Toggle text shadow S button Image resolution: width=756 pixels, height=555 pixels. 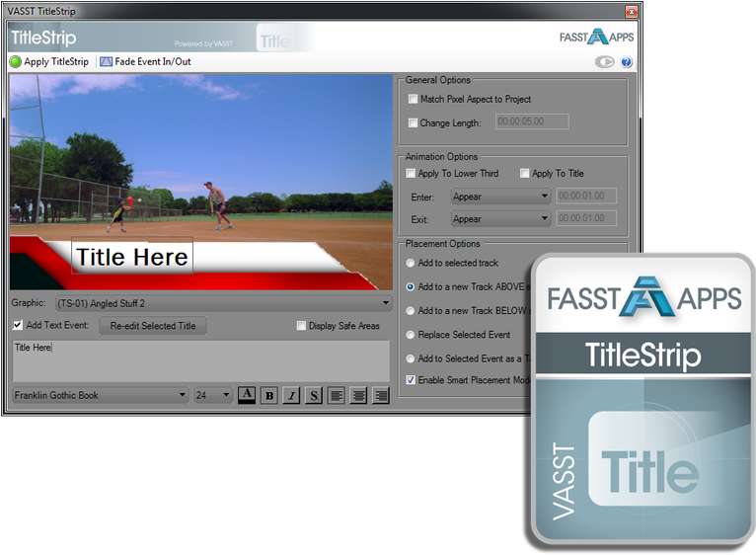click(314, 395)
